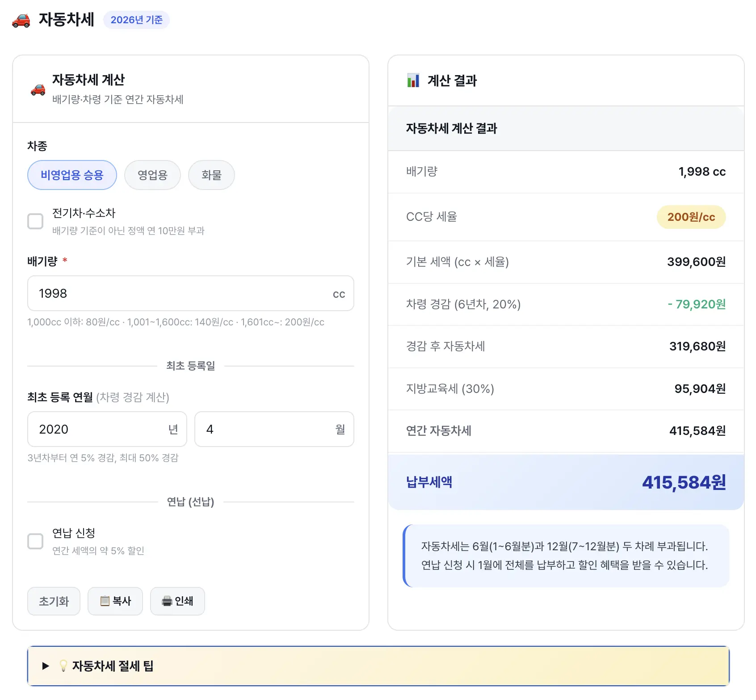The height and width of the screenshot is (700, 756).
Task: Click the 2026년 기준 badge
Action: click(x=136, y=20)
